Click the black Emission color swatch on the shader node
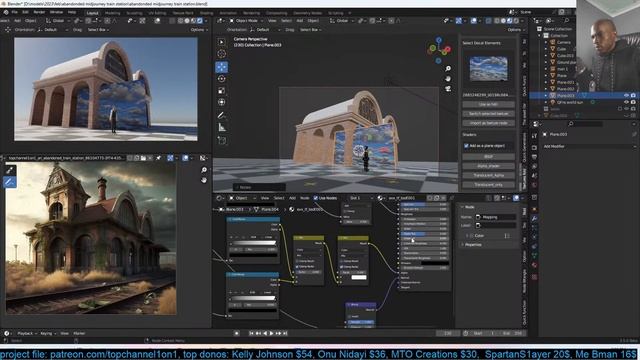Image resolution: width=640 pixels, height=360 pixels. (435, 264)
